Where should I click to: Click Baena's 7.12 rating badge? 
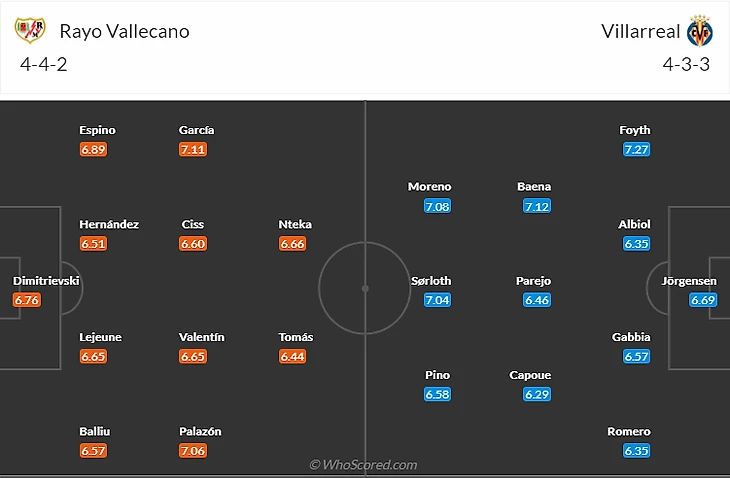(x=537, y=206)
